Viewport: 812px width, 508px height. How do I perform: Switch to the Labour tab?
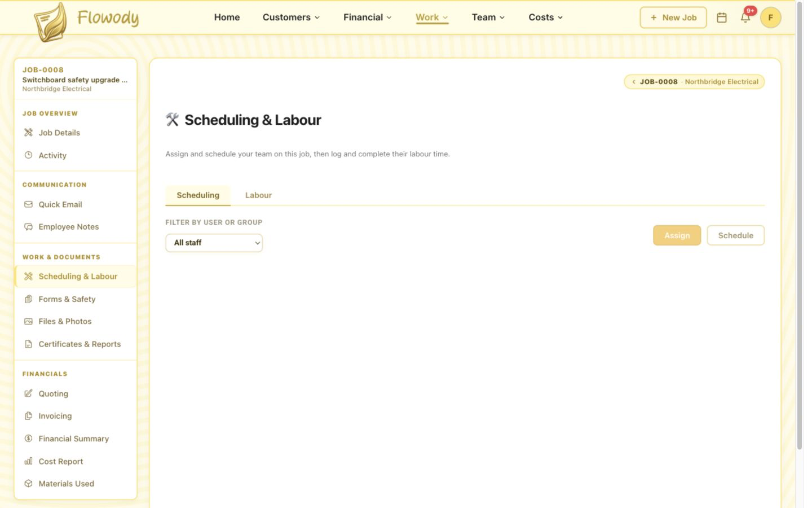coord(258,195)
